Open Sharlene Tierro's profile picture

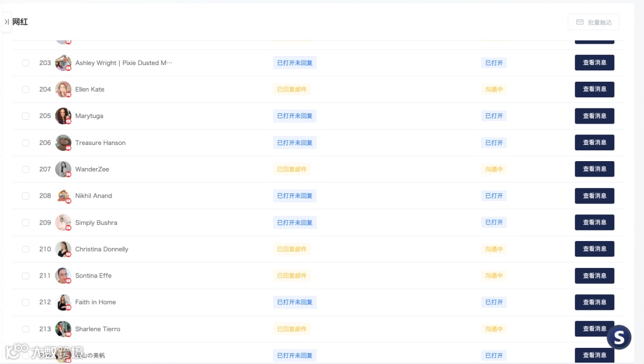pos(63,329)
